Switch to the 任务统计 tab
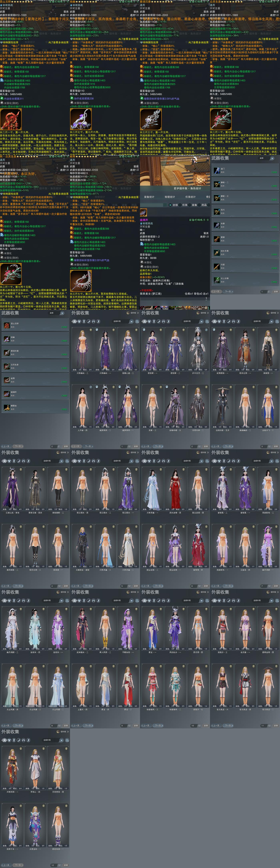The width and height of the screenshot is (280, 868). tap(190, 197)
